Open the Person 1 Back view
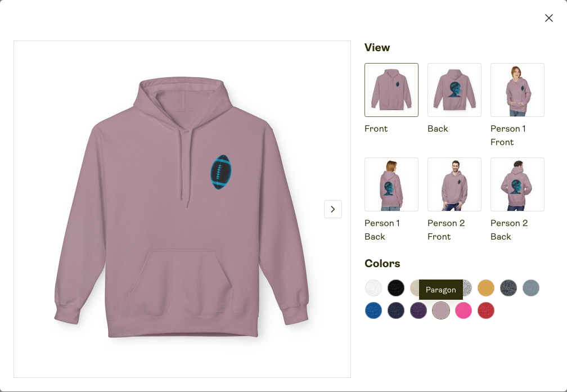 [x=391, y=184]
